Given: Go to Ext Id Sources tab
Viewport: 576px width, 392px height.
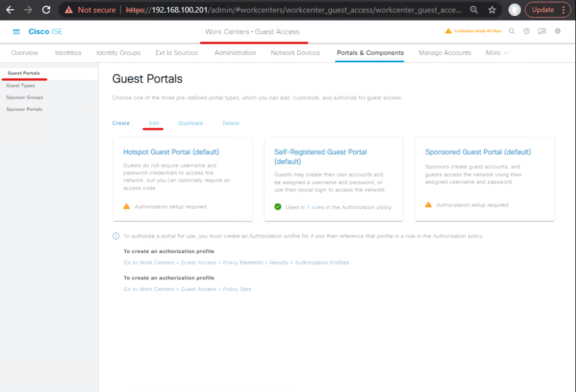Looking at the screenshot, I should [177, 53].
